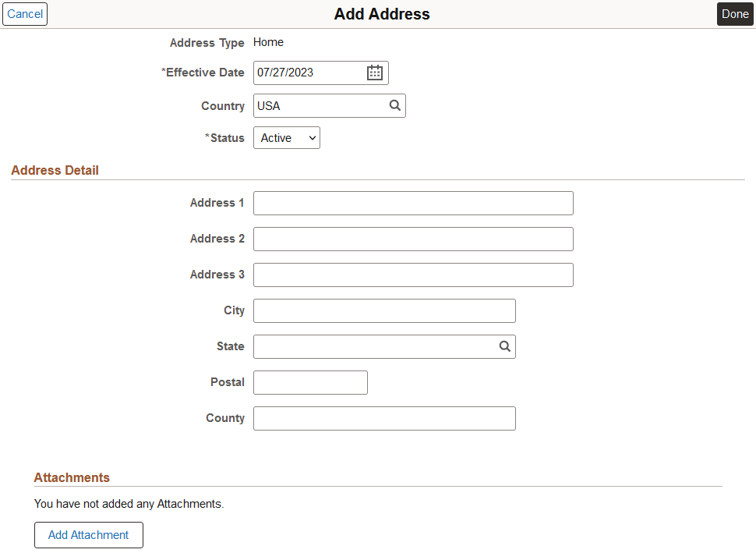This screenshot has width=756, height=553.
Task: Open the calendar picker for Effective Date
Action: 374,73
